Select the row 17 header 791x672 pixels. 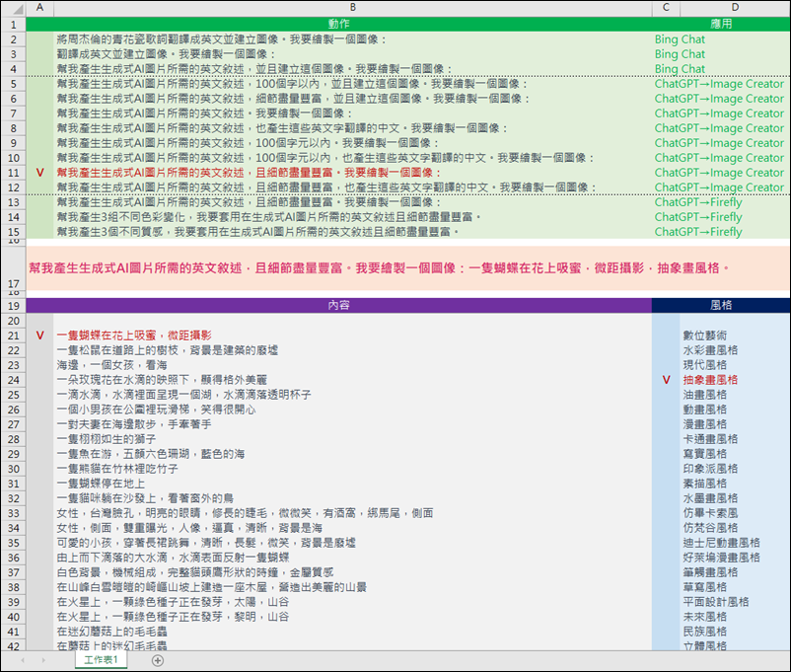[13, 267]
